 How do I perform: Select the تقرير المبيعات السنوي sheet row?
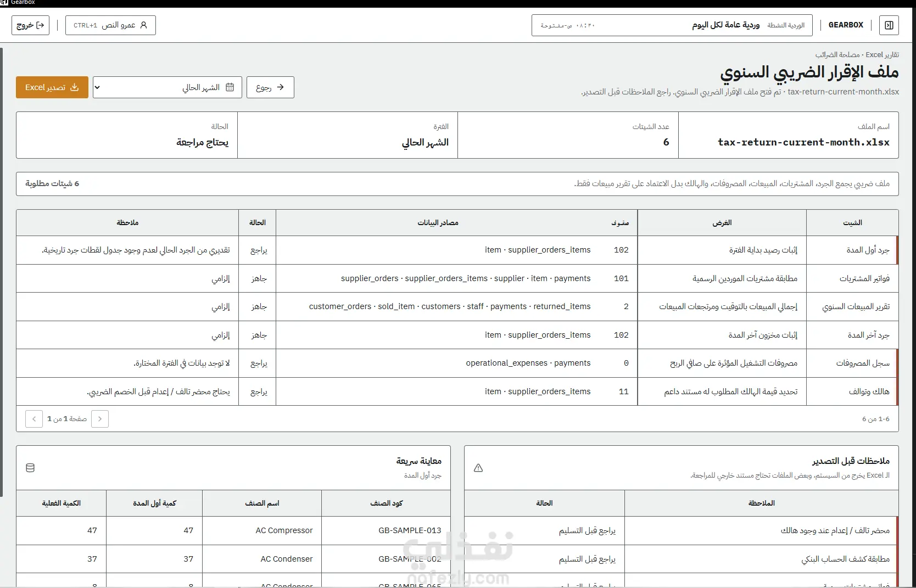[x=457, y=307]
